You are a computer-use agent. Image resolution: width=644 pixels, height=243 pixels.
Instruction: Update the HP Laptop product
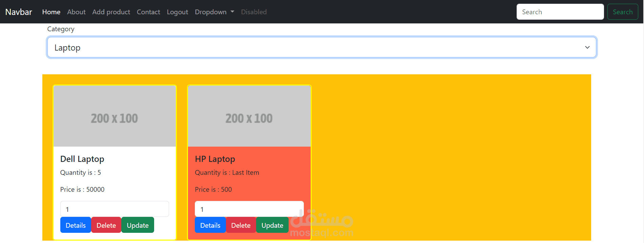click(272, 225)
